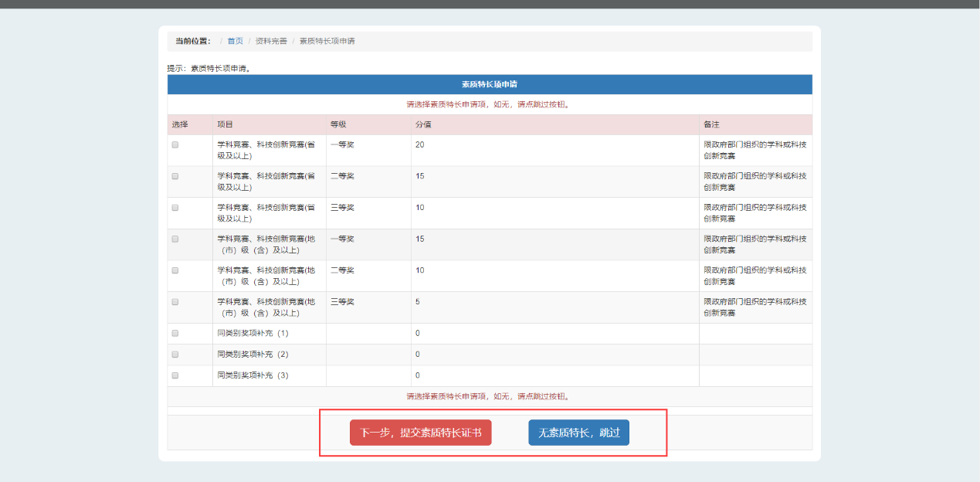Viewport: 980px width, 482px height.
Task: Check the 省级 一等奖 (20分) row checkbox
Action: tap(175, 144)
